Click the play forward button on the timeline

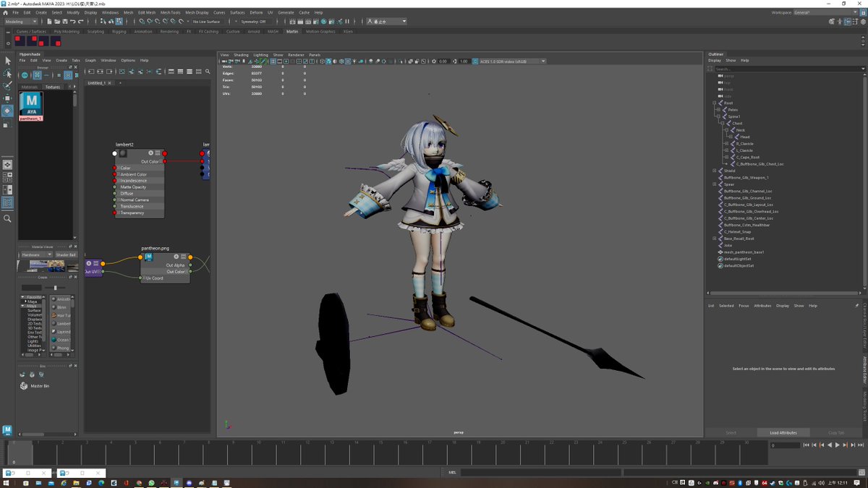click(838, 445)
